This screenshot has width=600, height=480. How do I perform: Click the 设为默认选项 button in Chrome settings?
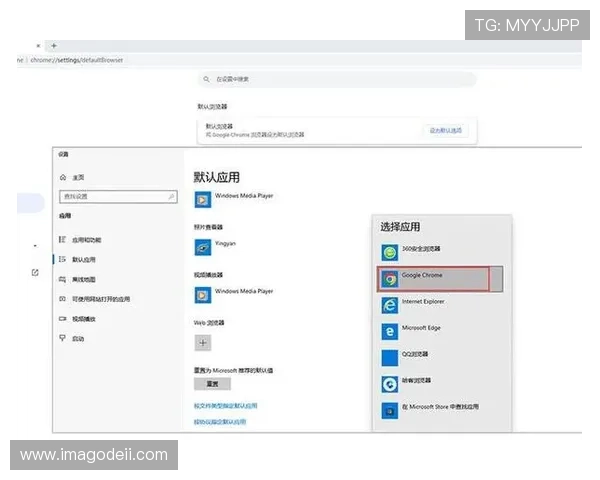point(446,131)
